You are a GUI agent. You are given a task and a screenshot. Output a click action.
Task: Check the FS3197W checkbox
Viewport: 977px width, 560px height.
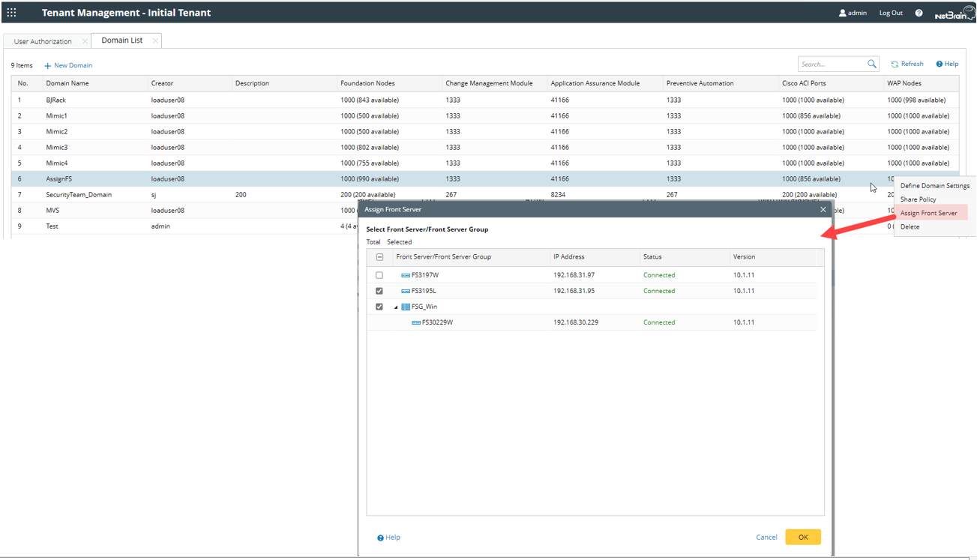click(x=379, y=276)
